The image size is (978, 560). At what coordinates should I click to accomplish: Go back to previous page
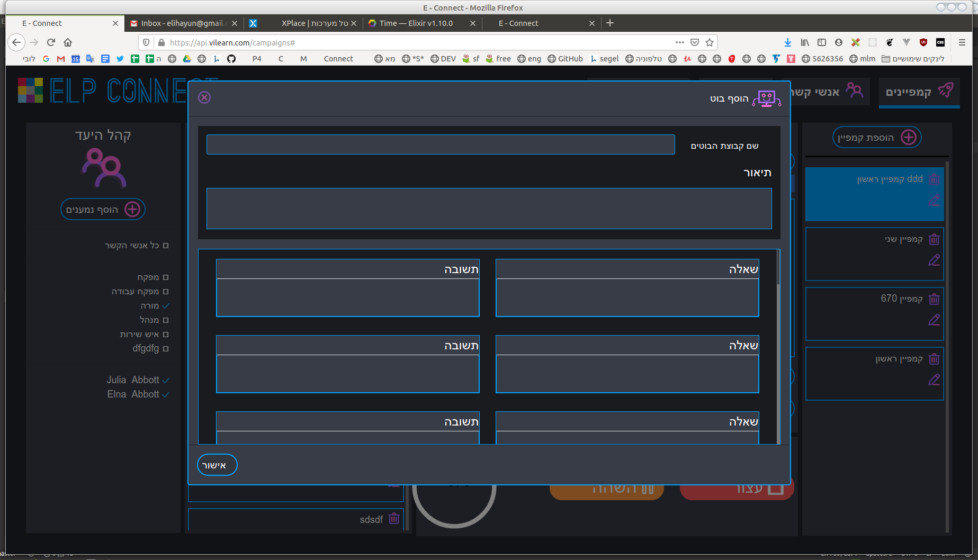(x=16, y=42)
